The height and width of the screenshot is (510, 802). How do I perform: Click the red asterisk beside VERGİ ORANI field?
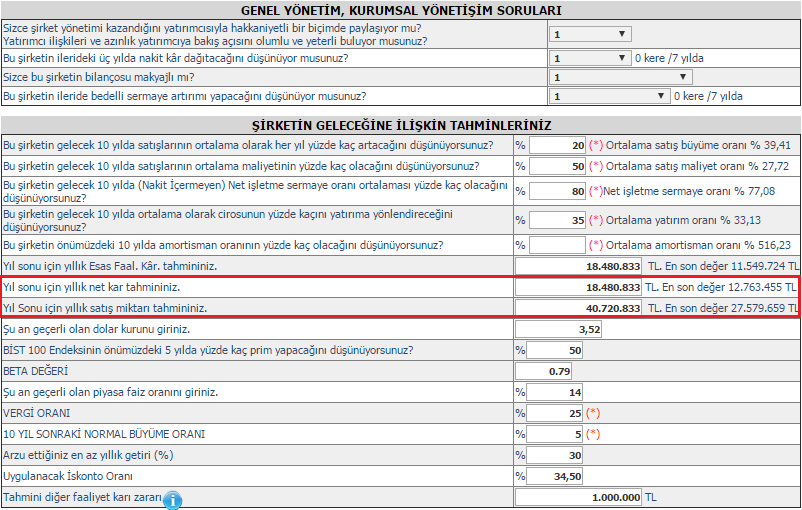[x=593, y=413]
